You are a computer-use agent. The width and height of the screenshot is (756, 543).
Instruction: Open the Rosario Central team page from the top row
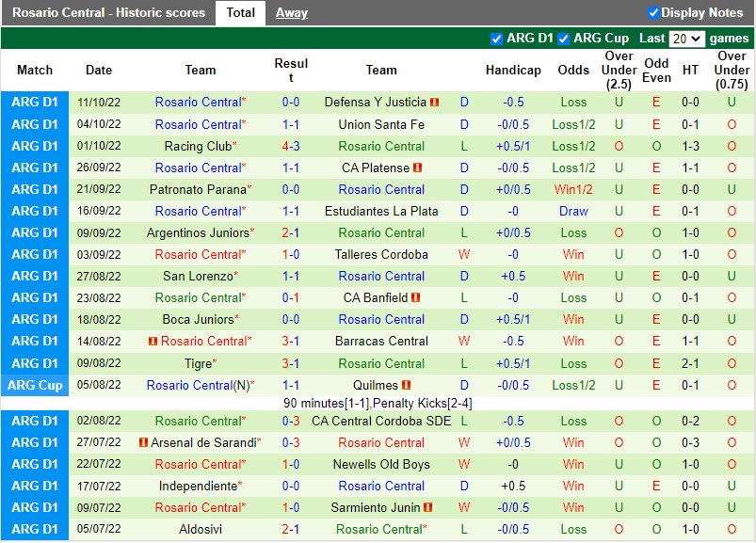199,103
